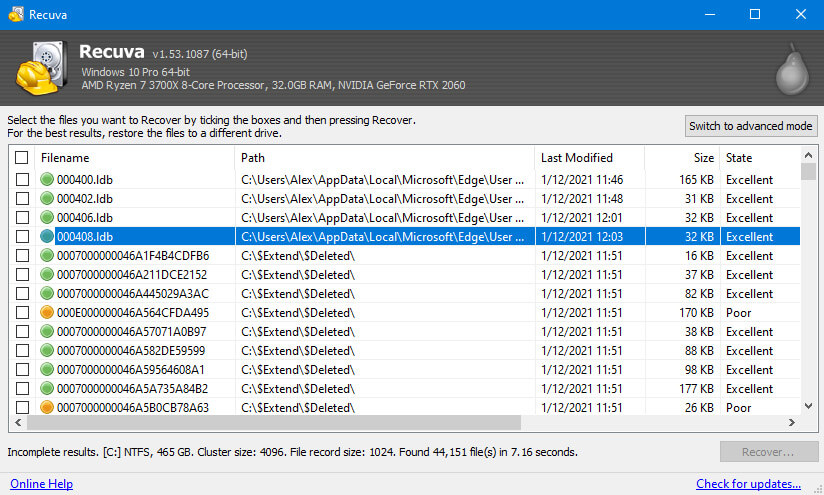Select the 000400.ldb filename
This screenshot has width=824, height=495.
[85, 180]
